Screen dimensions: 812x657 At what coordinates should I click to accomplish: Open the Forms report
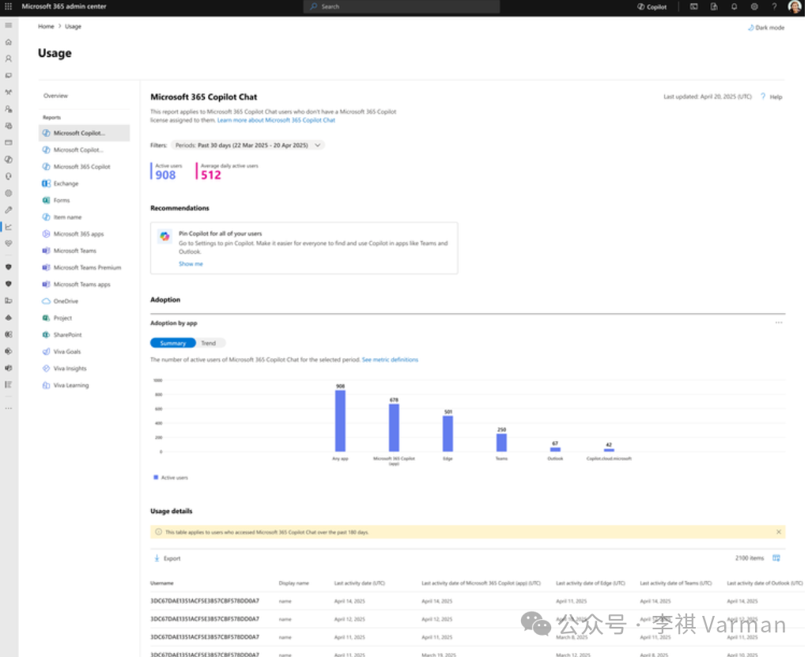pos(62,200)
